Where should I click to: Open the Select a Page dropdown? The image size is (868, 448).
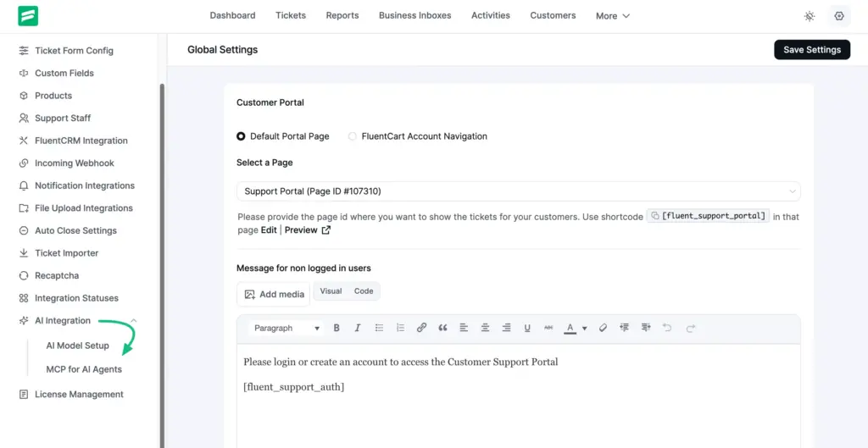point(518,191)
